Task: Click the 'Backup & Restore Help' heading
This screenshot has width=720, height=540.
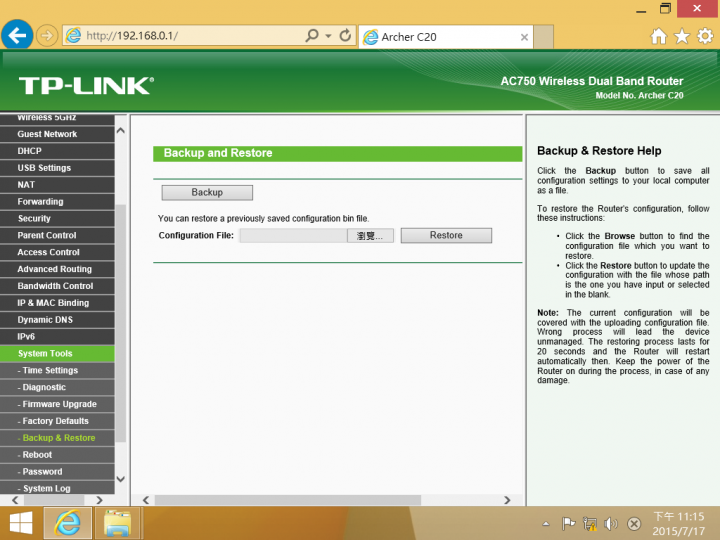Action: point(599,151)
